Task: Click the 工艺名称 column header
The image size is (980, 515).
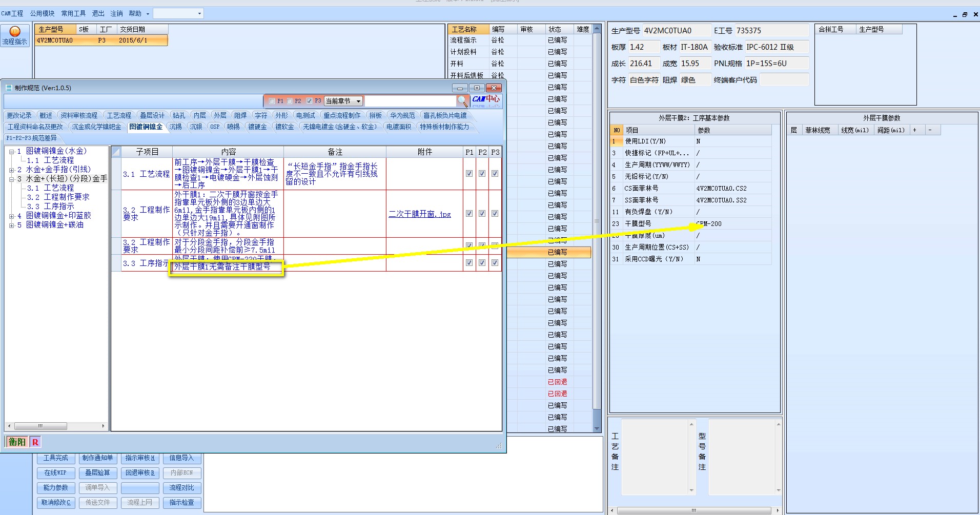Action: coord(468,30)
